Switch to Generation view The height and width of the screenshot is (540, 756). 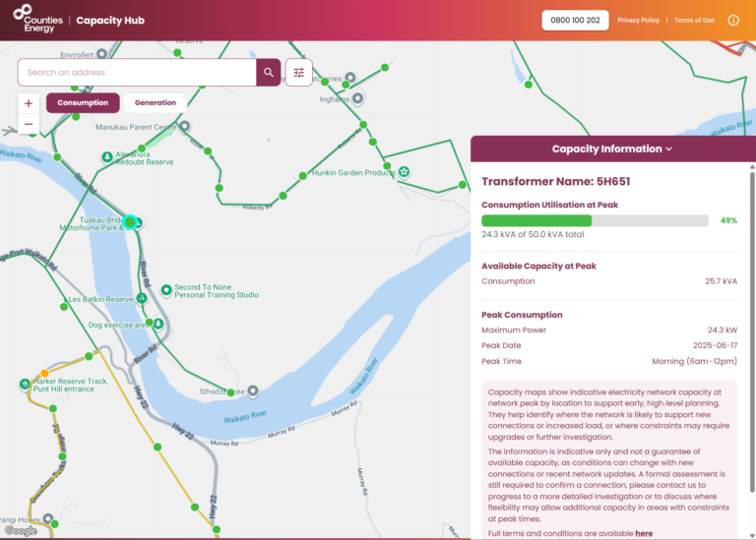tap(156, 103)
